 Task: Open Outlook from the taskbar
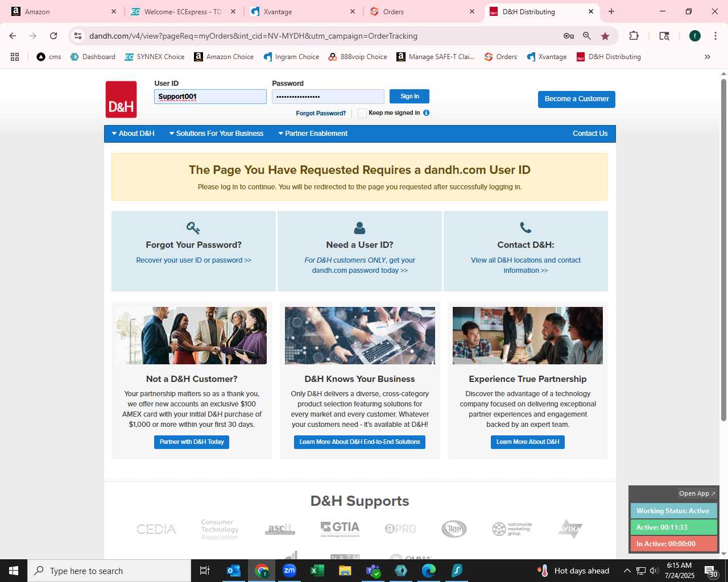(234, 571)
